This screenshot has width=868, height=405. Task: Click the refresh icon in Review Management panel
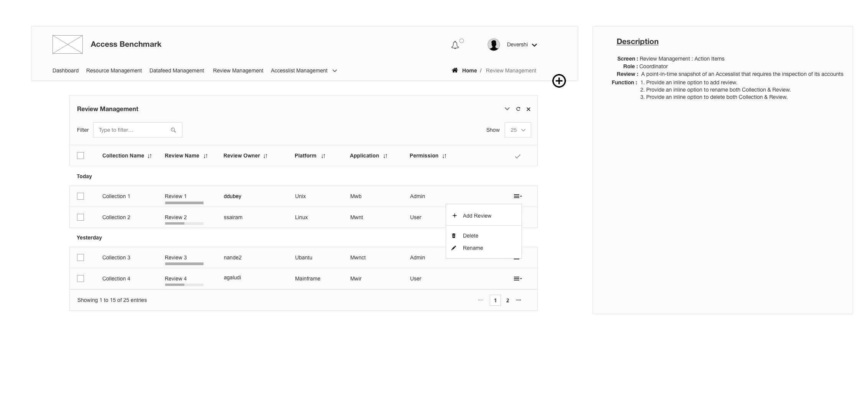[x=518, y=109]
